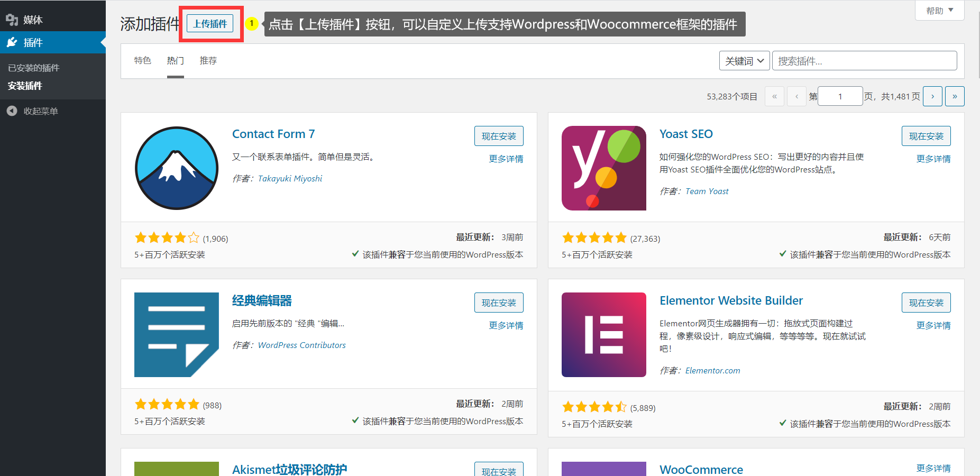Collapse menu using the arrow circle icon
Screen dimensions: 980x476
(12, 111)
